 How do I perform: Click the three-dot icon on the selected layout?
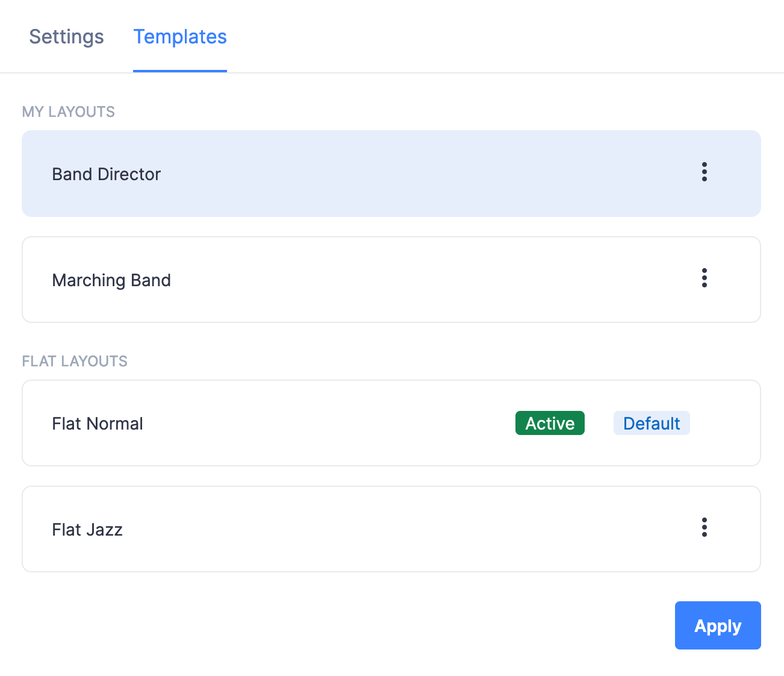pyautogui.click(x=704, y=173)
